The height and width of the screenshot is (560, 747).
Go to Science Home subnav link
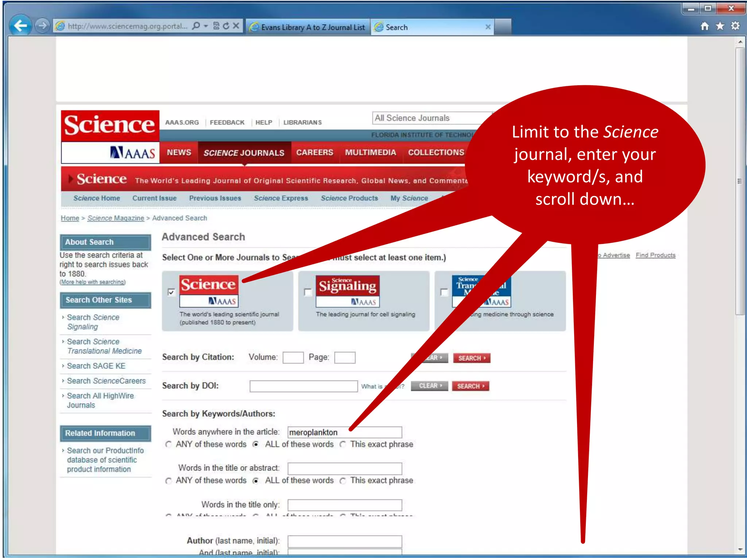(x=97, y=198)
